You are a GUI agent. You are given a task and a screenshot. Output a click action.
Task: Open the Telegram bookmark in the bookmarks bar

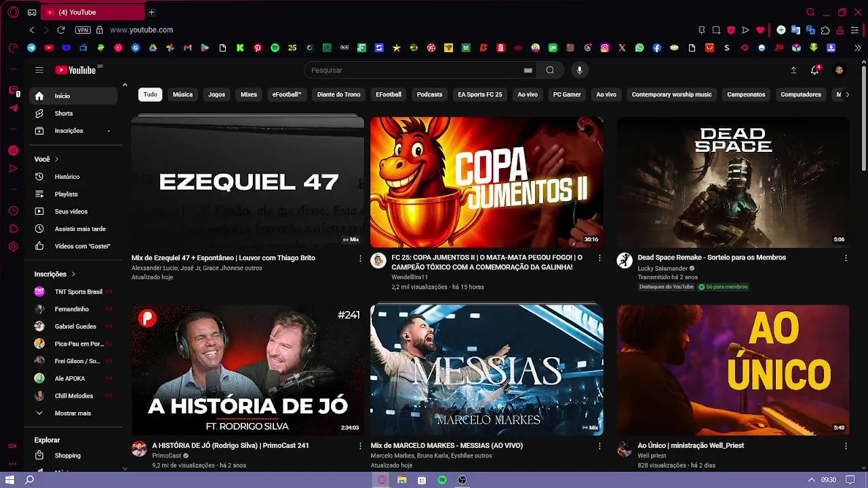tap(31, 48)
